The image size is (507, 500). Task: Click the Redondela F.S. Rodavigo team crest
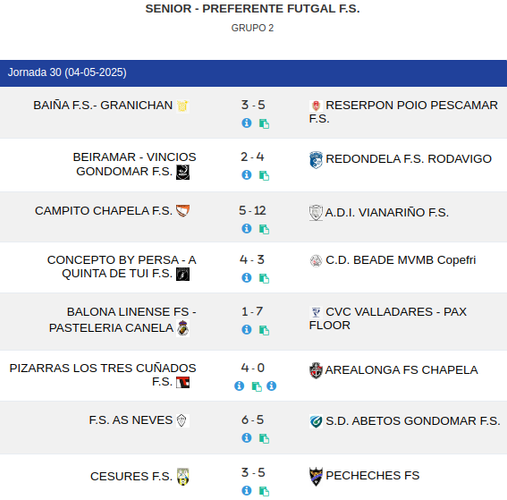(316, 160)
